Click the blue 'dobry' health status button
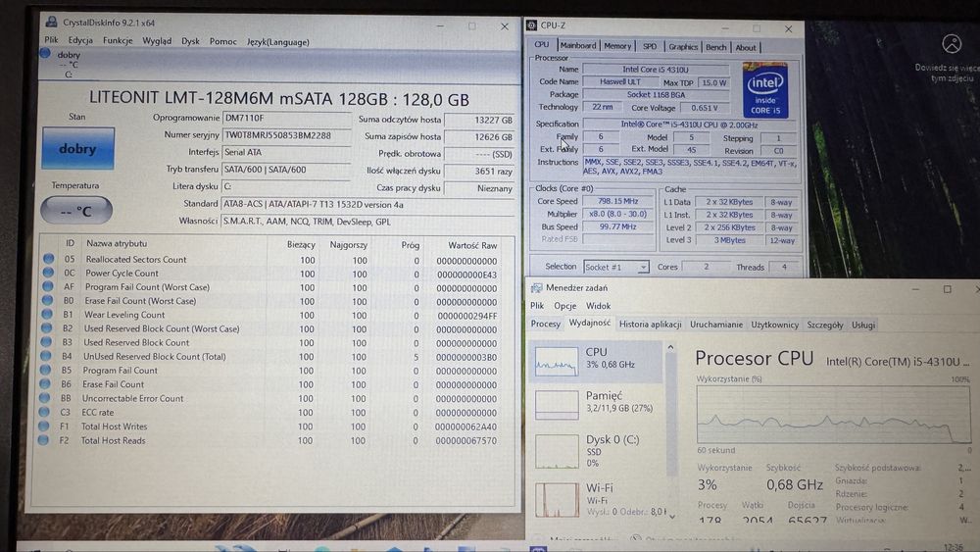The image size is (980, 552). point(78,148)
